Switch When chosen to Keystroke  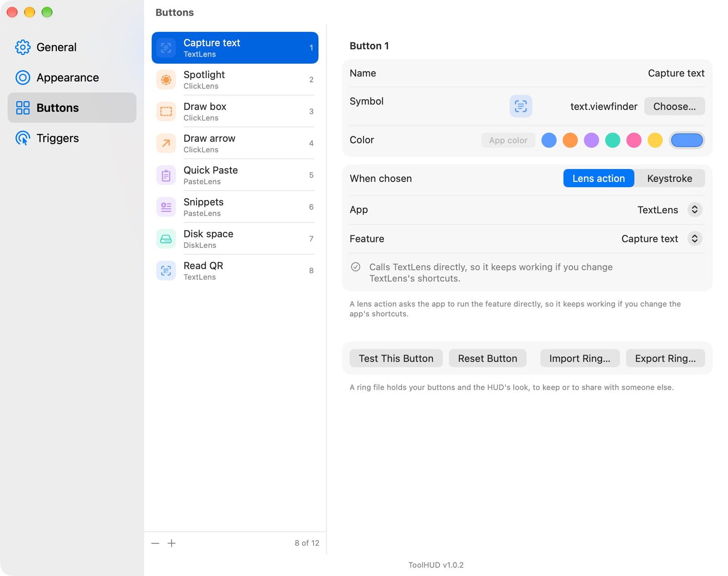tap(669, 178)
